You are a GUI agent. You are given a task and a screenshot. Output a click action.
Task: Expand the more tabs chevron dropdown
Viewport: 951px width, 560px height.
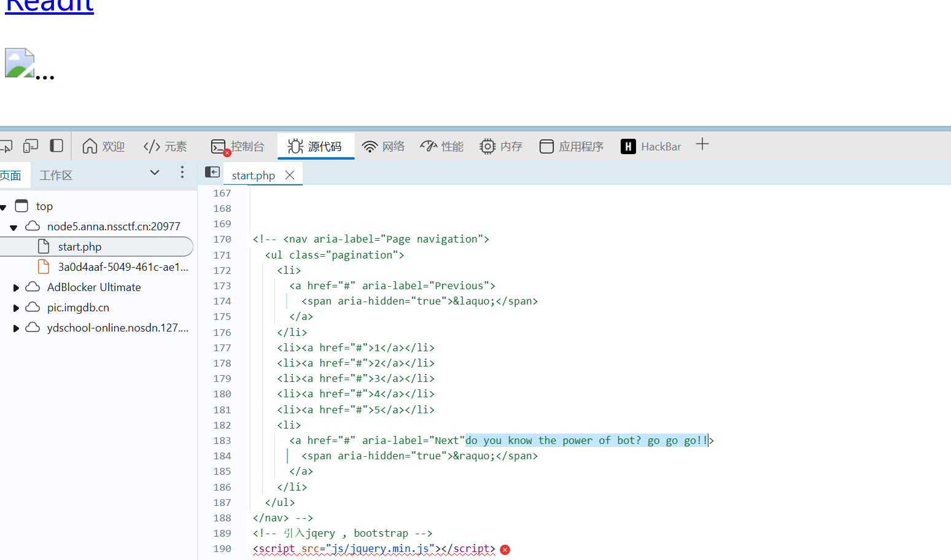click(155, 173)
